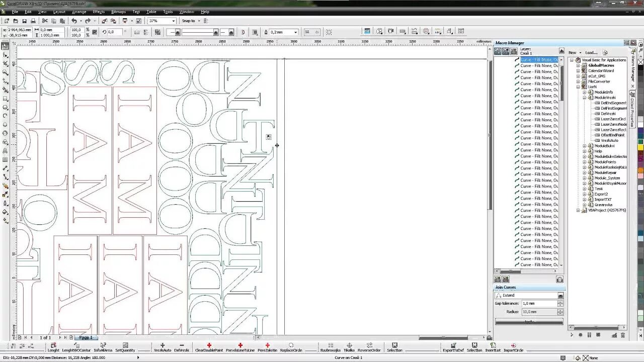The height and width of the screenshot is (362, 644).
Task: Run the DelVrezki macro
Action: 182,347
